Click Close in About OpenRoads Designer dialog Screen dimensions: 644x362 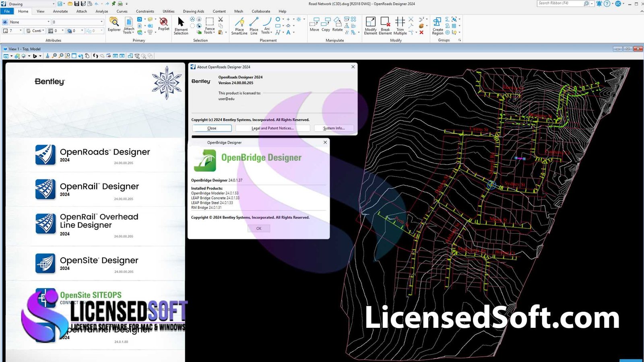(x=212, y=128)
